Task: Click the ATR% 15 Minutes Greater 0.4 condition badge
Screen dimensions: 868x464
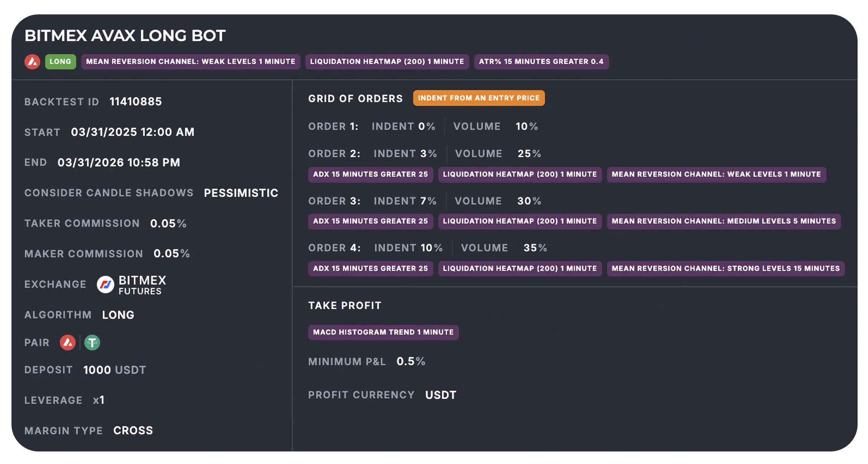Action: [541, 61]
